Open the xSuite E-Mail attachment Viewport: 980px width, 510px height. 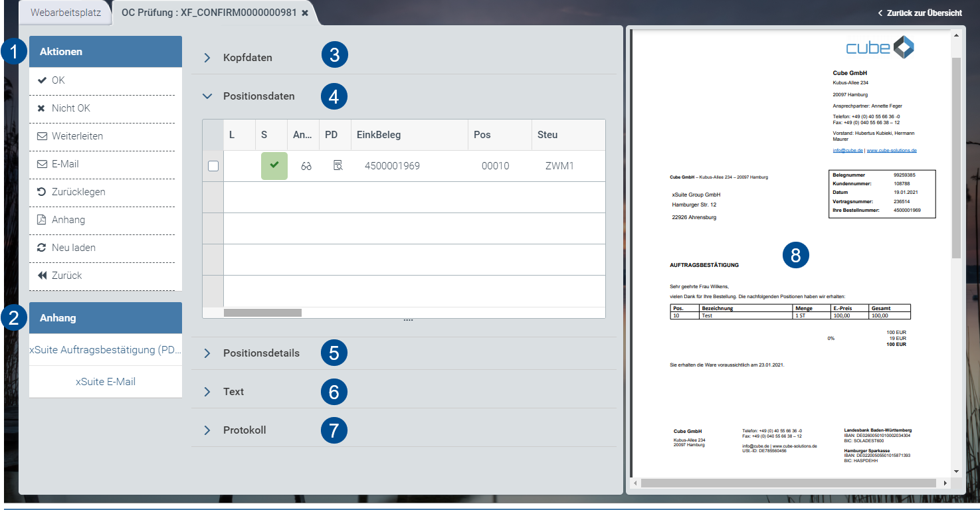[105, 381]
